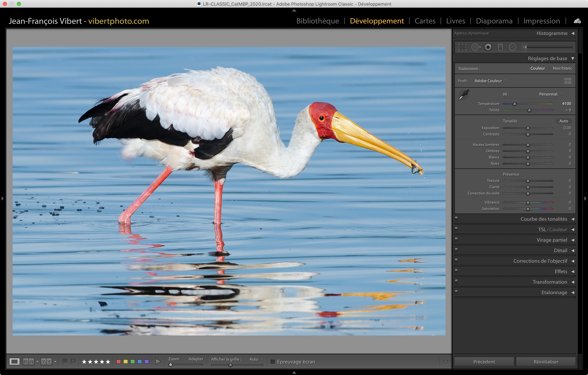Pick the white balance eyedropper tool
Image resolution: width=588 pixels, height=375 pixels.
click(x=463, y=95)
